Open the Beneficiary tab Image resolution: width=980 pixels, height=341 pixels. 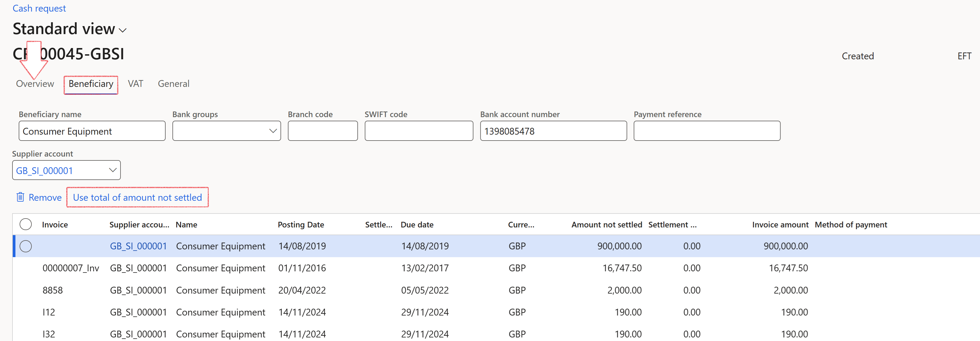(x=91, y=84)
